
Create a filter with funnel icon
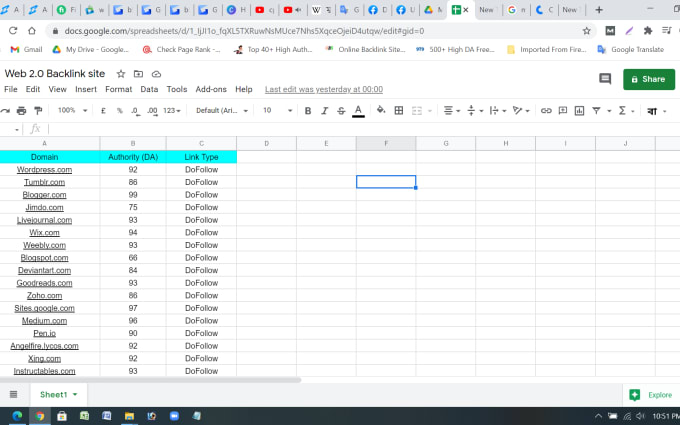click(x=596, y=111)
